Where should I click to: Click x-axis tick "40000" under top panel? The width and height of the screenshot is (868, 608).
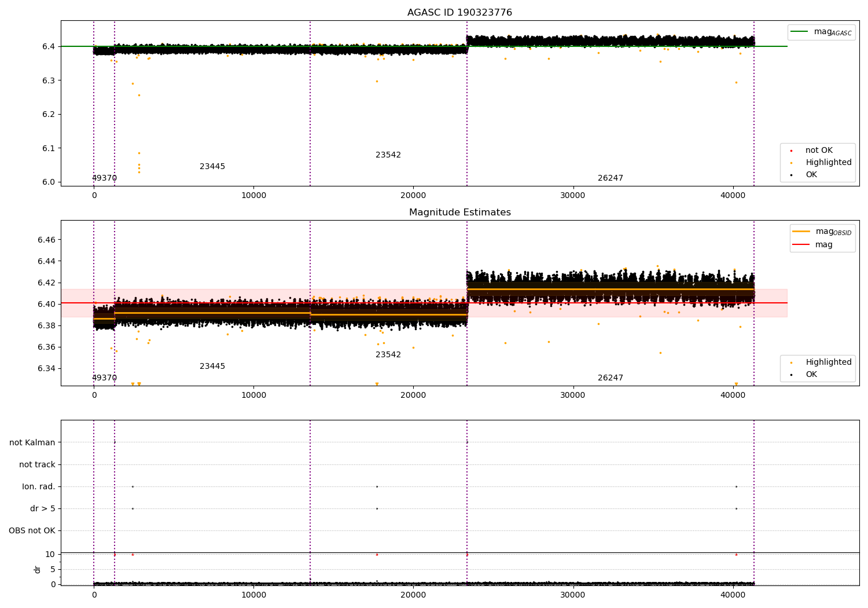[733, 196]
